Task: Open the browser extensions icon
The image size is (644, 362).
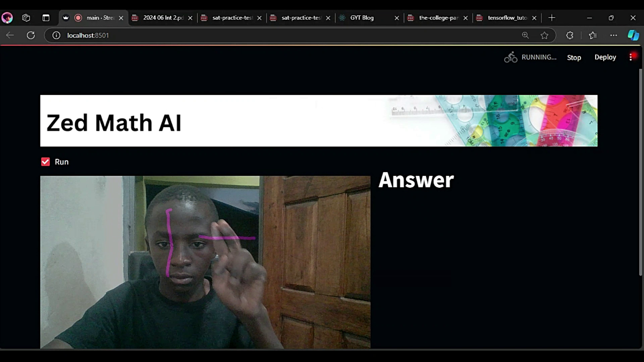Action: (570, 35)
